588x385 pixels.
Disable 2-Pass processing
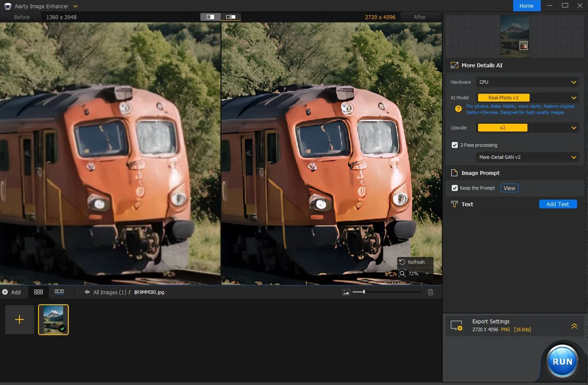click(455, 145)
